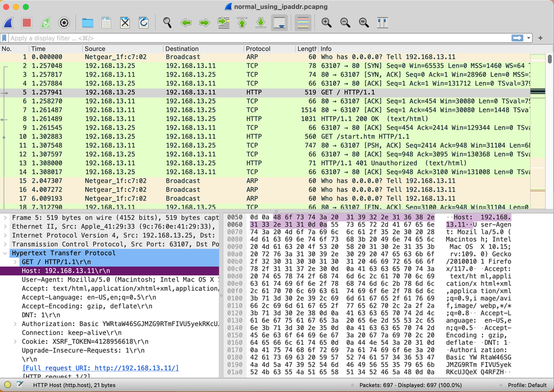Open display filter bookmarks icon
554x392 pixels.
pyautogui.click(x=4, y=38)
